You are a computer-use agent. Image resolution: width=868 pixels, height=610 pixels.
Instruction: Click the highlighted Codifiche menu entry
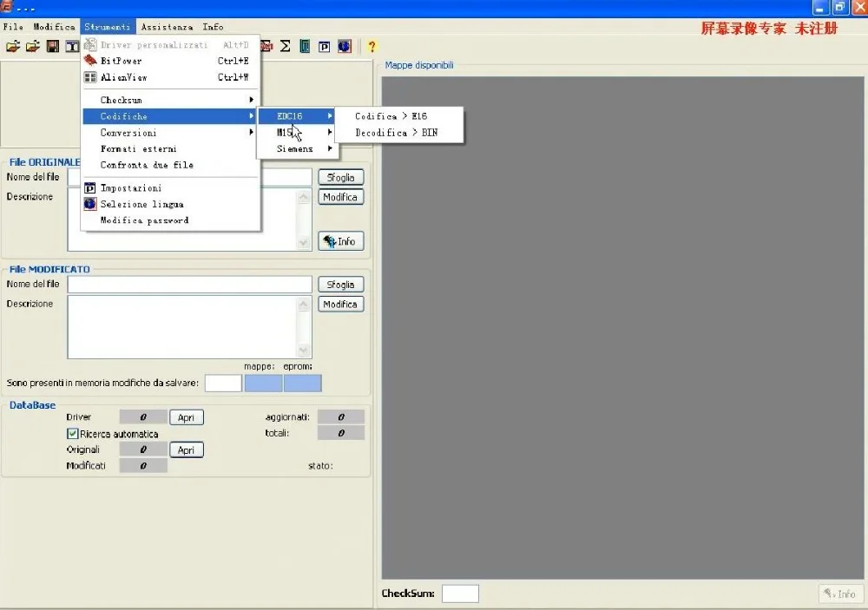(x=169, y=116)
